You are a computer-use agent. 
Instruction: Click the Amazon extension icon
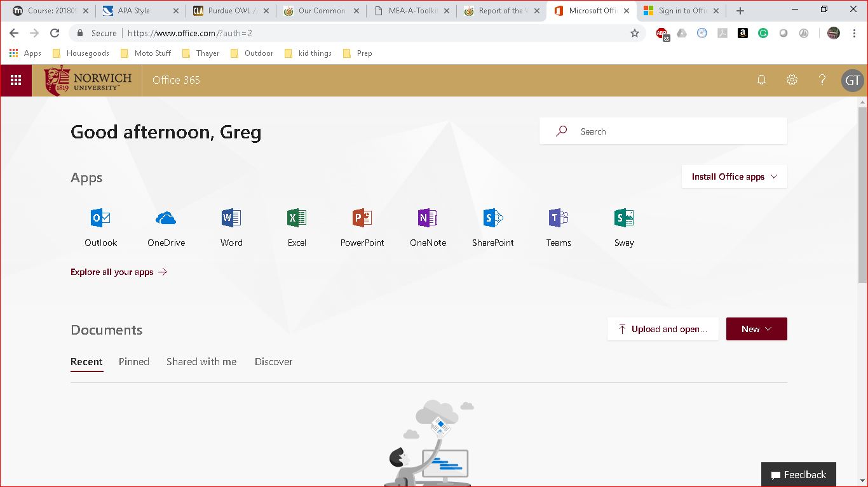tap(742, 33)
